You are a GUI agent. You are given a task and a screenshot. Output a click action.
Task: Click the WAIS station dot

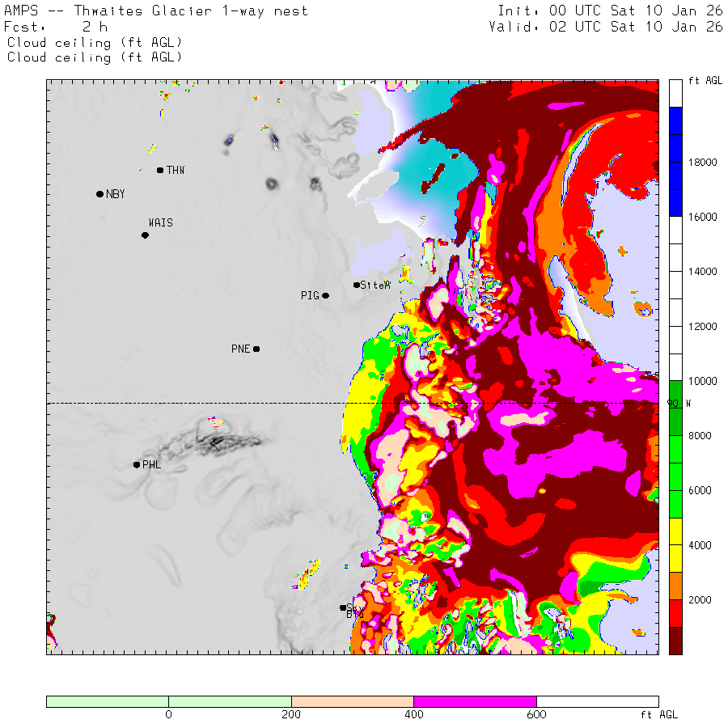click(x=145, y=235)
